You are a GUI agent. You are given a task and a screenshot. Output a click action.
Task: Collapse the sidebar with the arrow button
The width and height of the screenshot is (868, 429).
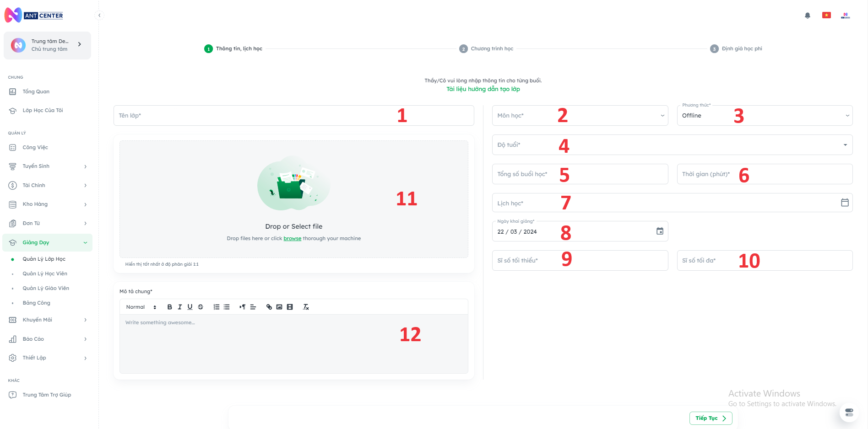coord(99,16)
